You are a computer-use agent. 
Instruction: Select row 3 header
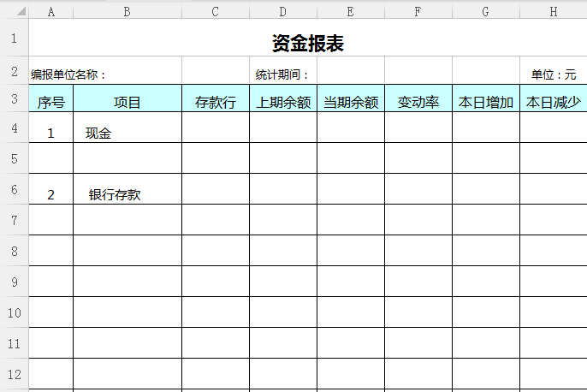pos(14,99)
